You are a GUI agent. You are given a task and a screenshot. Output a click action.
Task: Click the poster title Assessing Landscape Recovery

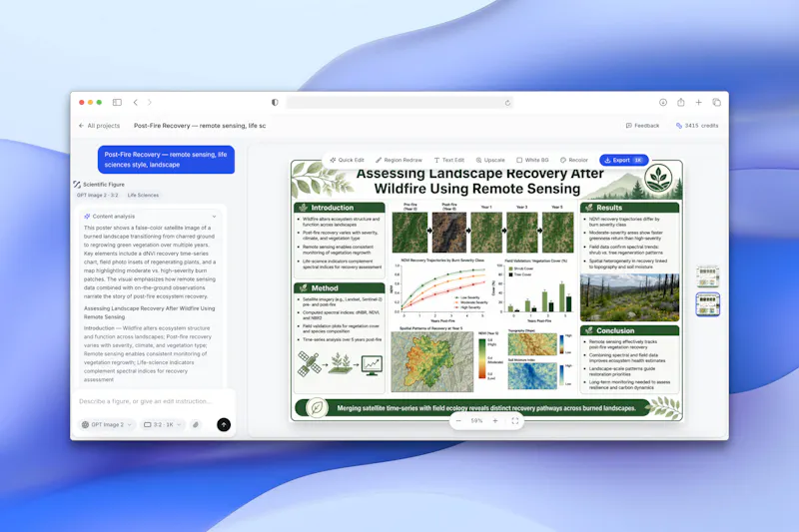pyautogui.click(x=477, y=182)
